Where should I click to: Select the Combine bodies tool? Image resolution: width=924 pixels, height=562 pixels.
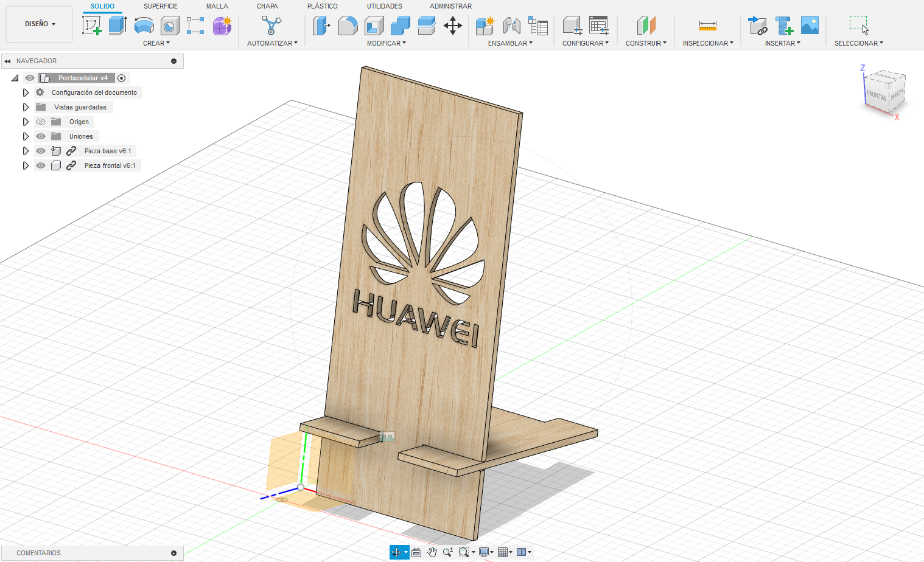(400, 26)
